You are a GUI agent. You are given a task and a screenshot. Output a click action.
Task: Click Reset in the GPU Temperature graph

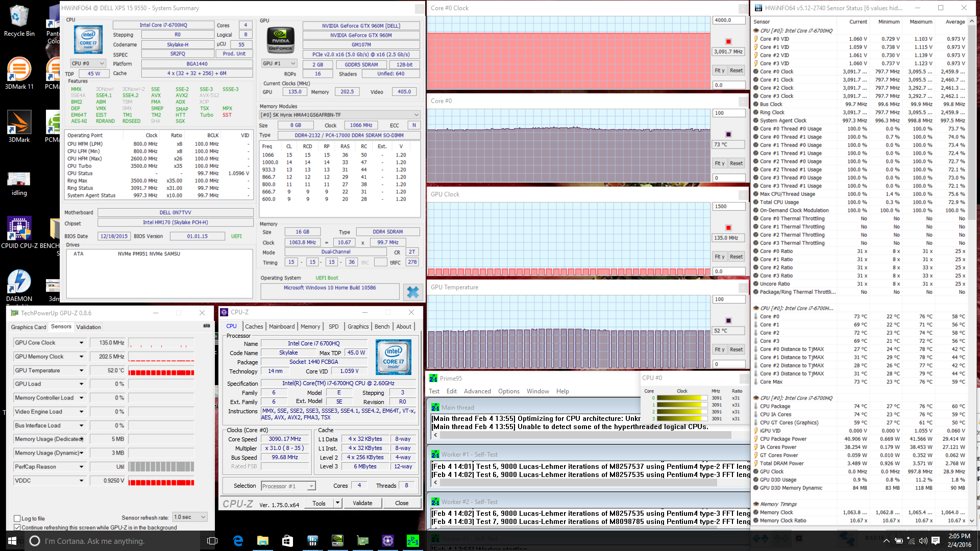click(x=736, y=349)
